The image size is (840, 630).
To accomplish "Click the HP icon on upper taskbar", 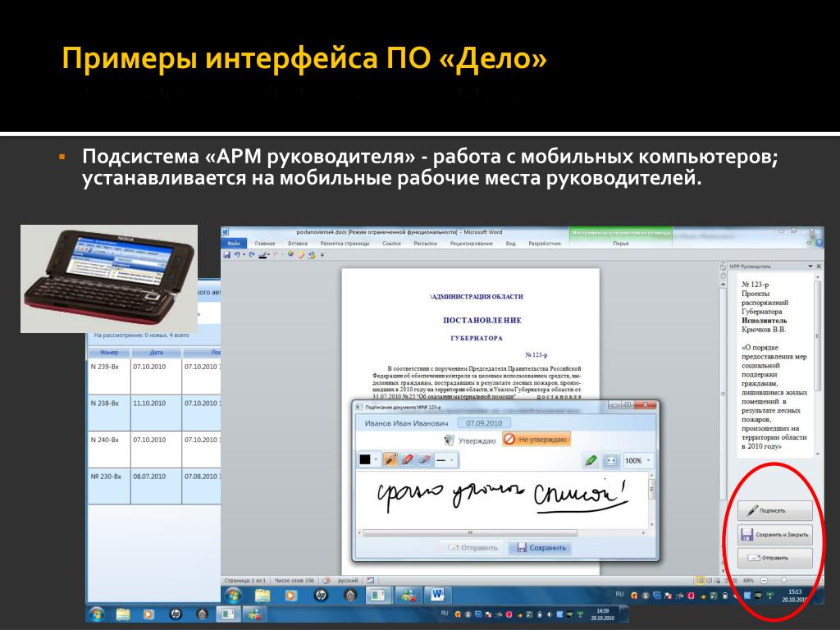I will click(x=321, y=596).
